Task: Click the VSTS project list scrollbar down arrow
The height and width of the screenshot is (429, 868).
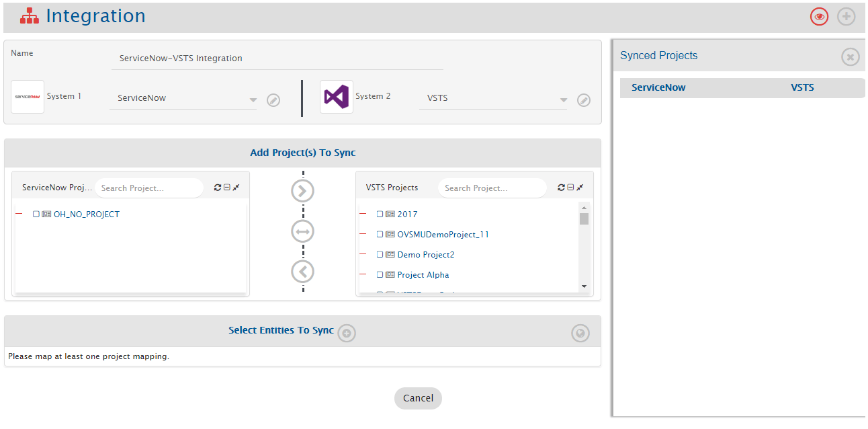Action: coord(584,286)
